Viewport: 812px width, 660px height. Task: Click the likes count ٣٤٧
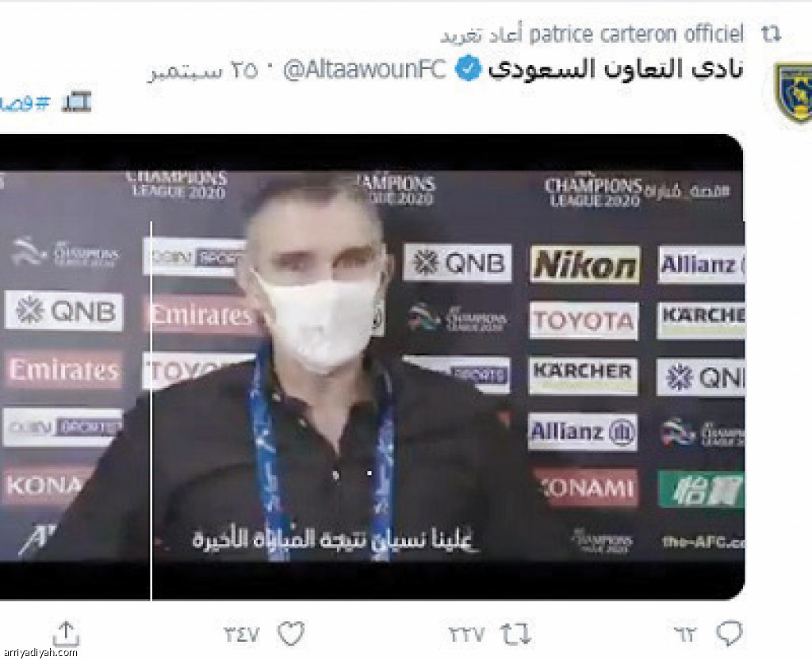click(x=241, y=634)
